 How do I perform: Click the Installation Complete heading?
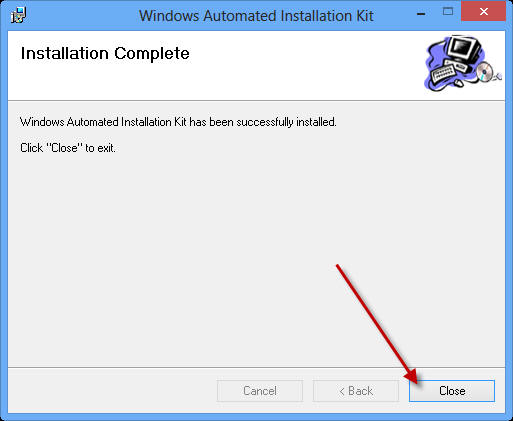click(105, 53)
